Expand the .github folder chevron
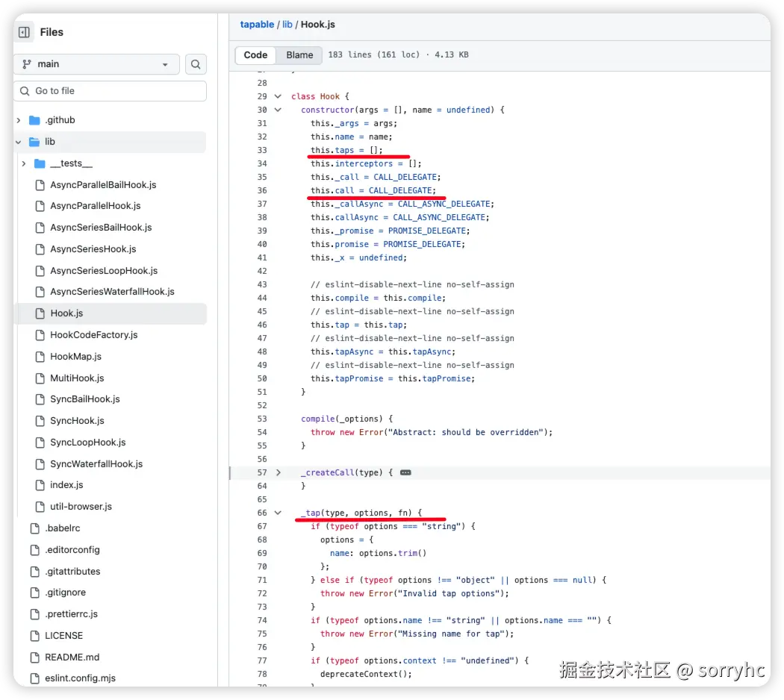The width and height of the screenshot is (784, 700). pyautogui.click(x=19, y=120)
